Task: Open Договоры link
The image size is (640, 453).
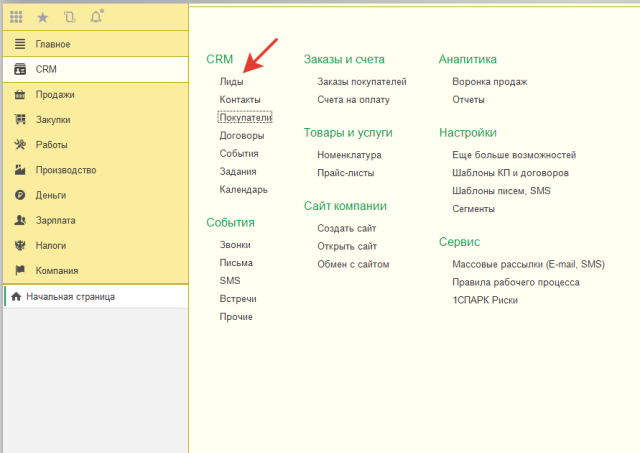Action: 242,135
